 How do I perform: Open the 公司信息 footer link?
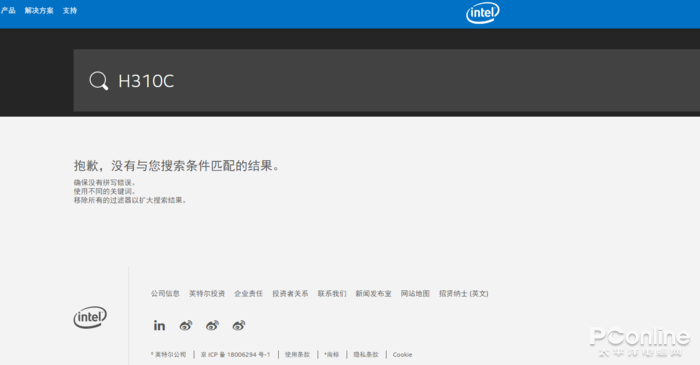tap(165, 293)
